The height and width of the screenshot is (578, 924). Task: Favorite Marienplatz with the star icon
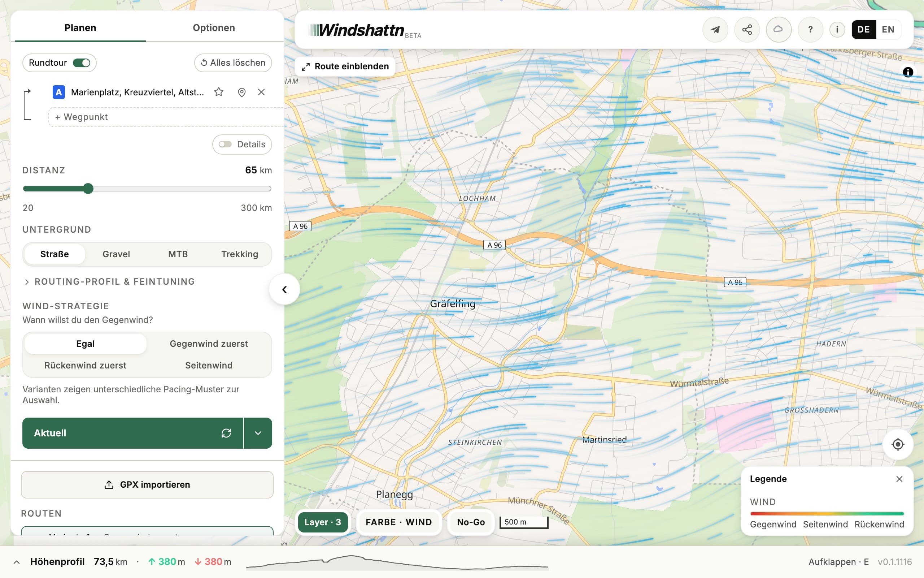pyautogui.click(x=219, y=92)
